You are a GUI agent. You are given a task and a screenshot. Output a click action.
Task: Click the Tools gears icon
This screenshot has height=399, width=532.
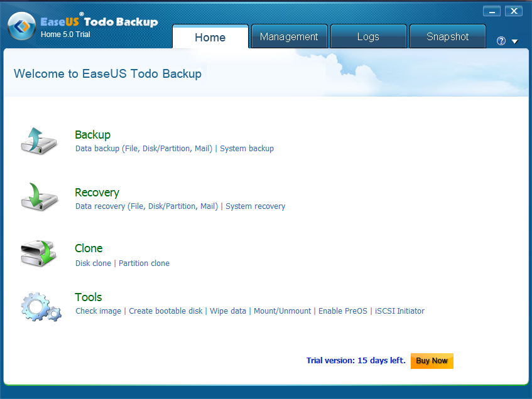pos(41,306)
